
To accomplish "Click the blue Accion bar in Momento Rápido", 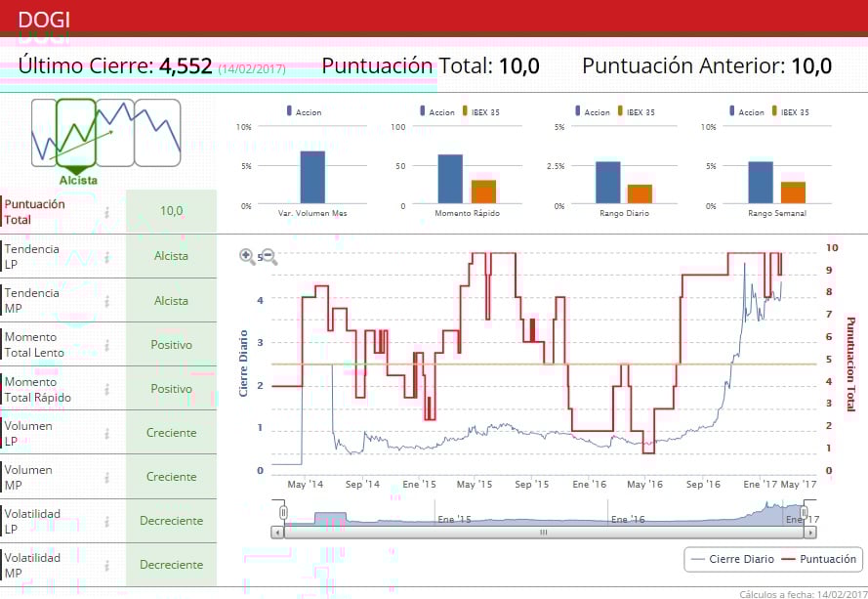I will click(450, 179).
